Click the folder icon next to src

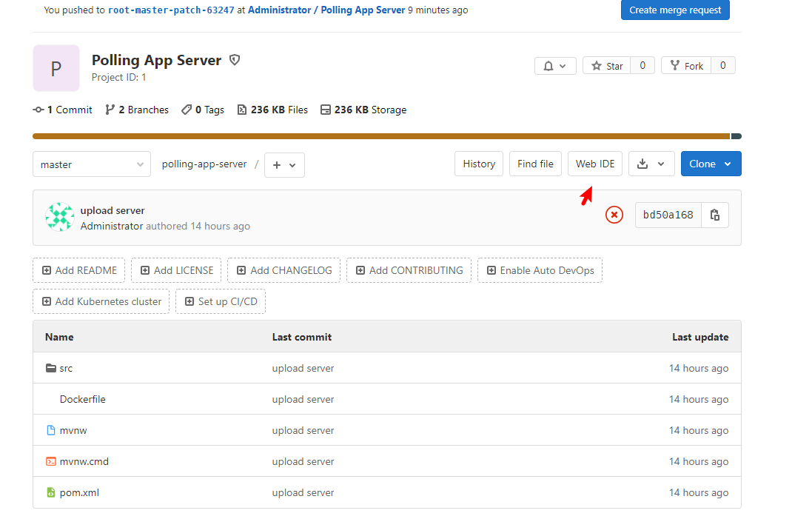click(x=51, y=368)
